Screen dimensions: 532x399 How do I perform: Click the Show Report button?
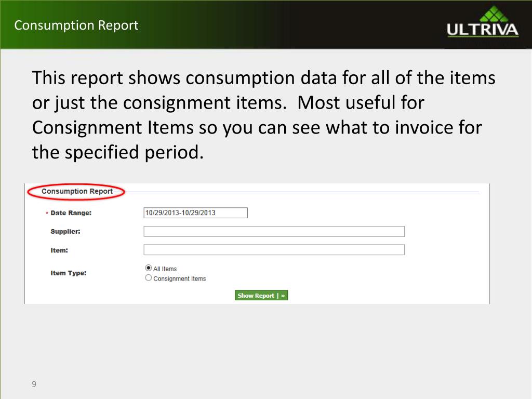(261, 295)
